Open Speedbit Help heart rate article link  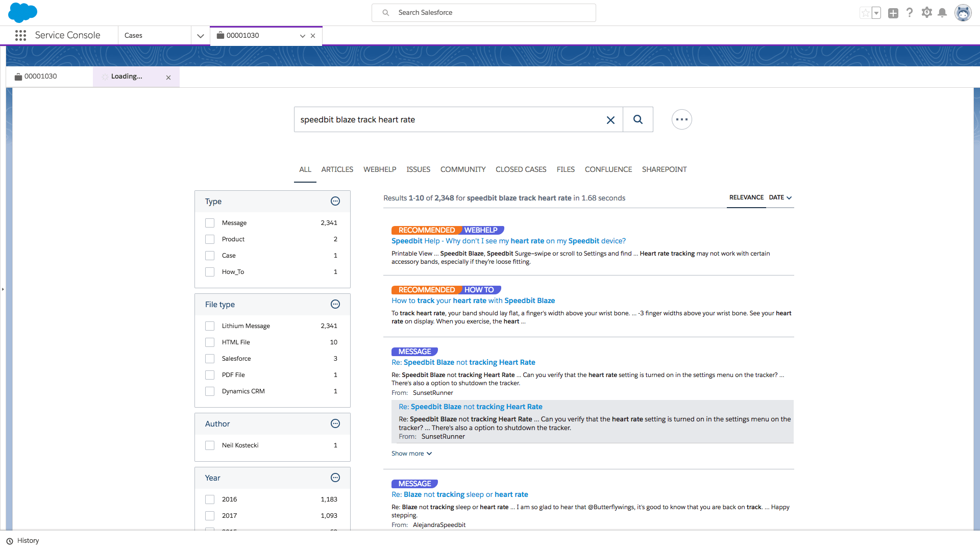[x=508, y=241]
